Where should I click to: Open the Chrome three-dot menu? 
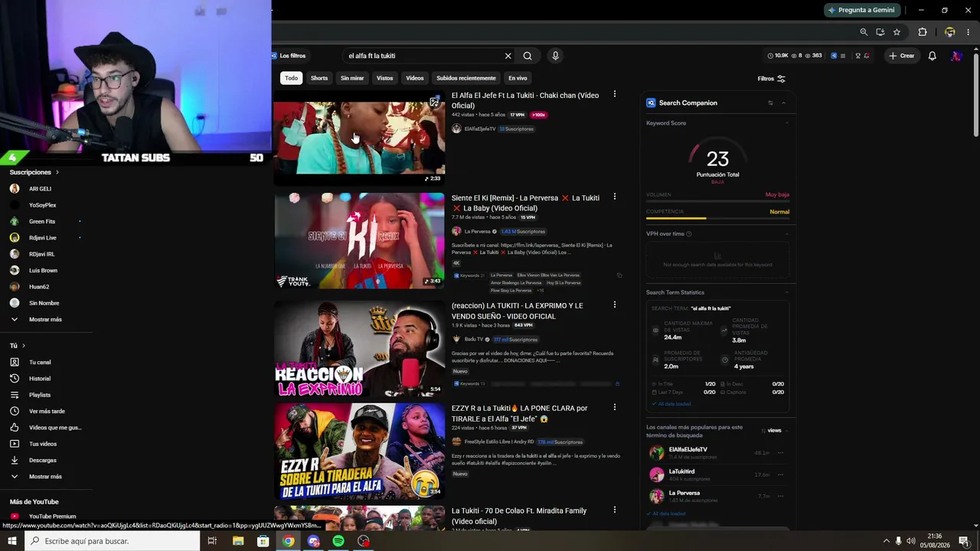pyautogui.click(x=968, y=32)
